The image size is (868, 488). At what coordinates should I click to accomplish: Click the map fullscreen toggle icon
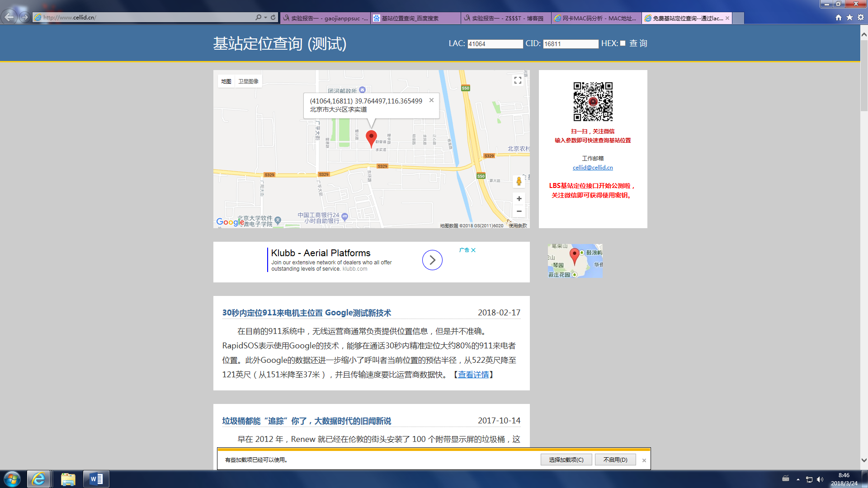518,80
